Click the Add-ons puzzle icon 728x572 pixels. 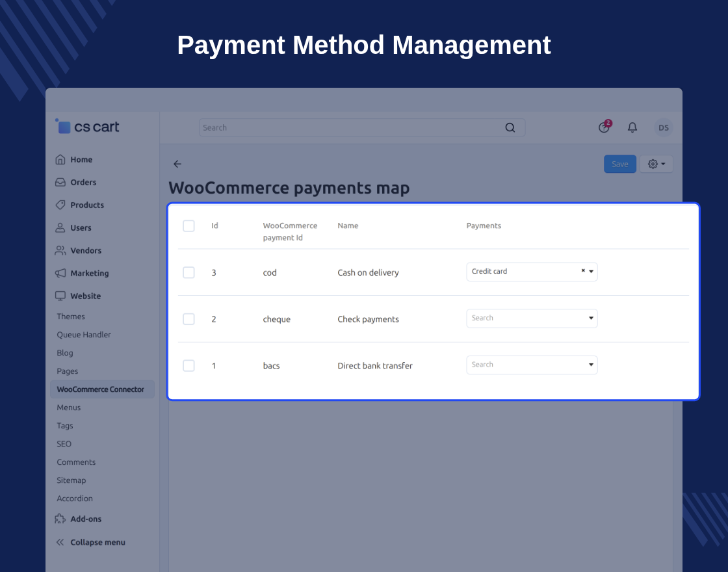60,519
